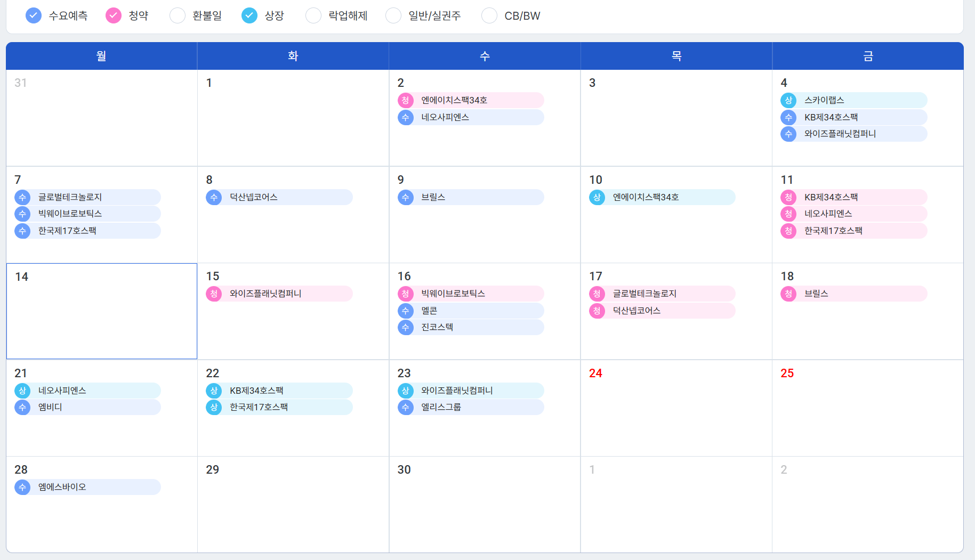This screenshot has height=560, width=975.
Task: Select the red holiday date 24
Action: (595, 373)
